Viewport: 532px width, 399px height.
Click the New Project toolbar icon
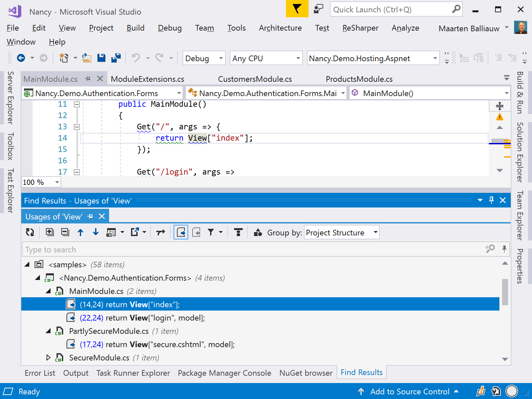[x=64, y=58]
